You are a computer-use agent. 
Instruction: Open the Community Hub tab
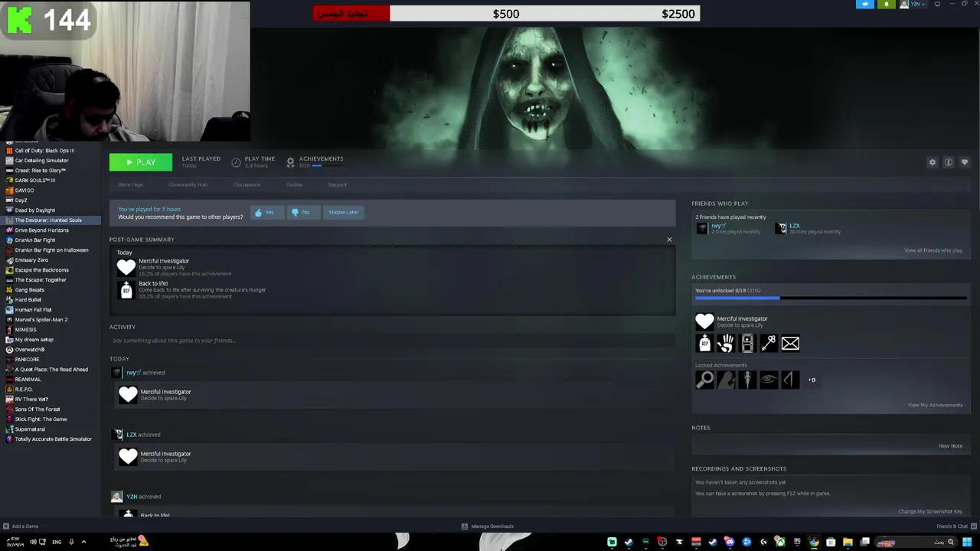(188, 184)
